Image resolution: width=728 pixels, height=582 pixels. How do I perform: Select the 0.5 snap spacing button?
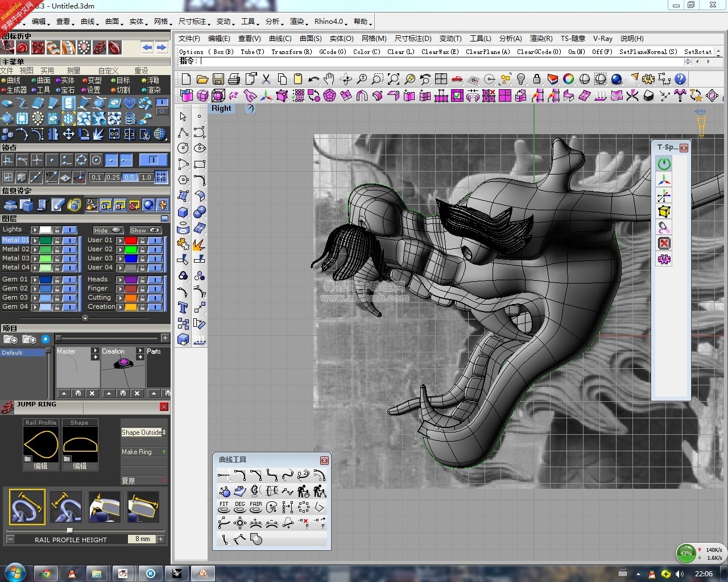tap(130, 177)
